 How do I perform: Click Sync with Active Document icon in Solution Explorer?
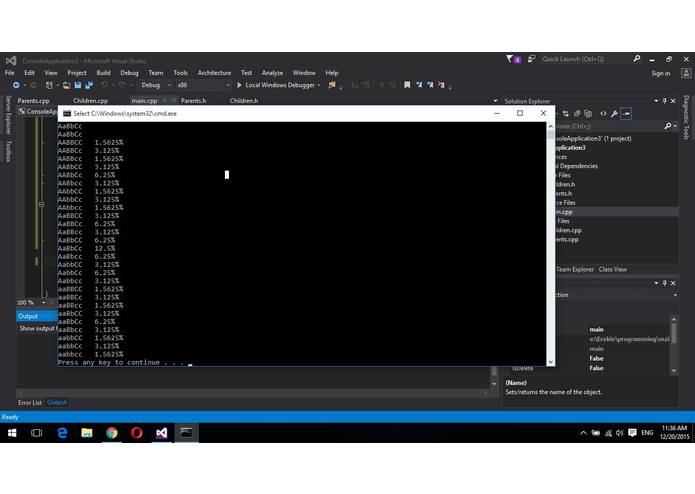click(x=566, y=114)
